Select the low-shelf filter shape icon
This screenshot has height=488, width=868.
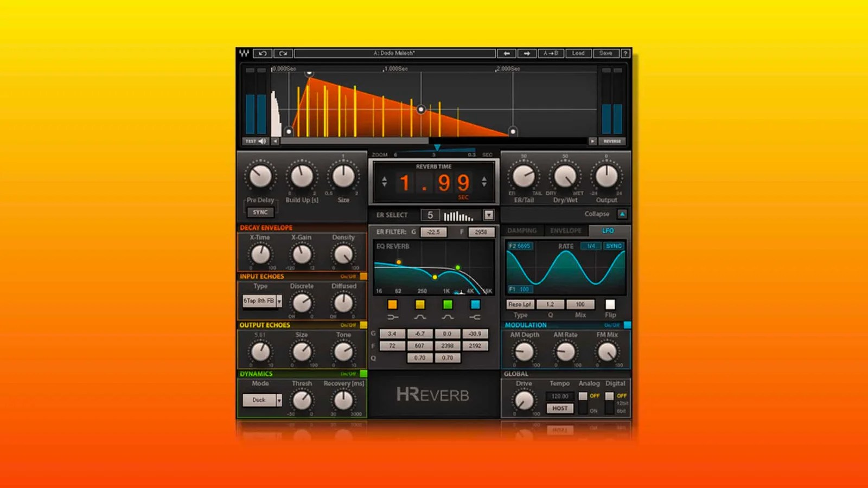point(393,317)
